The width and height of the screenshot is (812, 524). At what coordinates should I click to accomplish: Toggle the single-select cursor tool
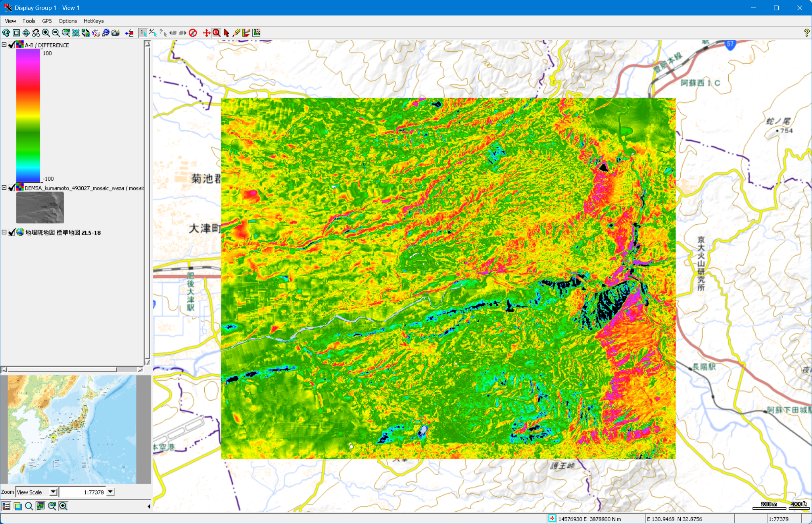(143, 33)
